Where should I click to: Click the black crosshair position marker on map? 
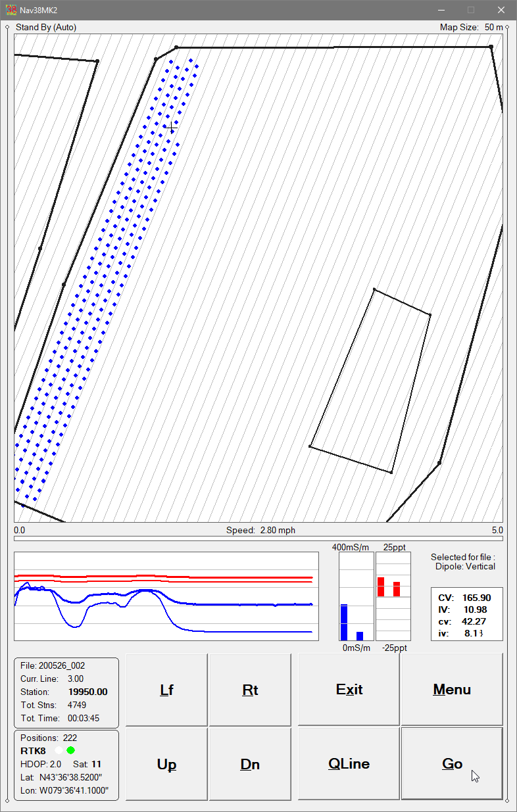[x=170, y=126]
